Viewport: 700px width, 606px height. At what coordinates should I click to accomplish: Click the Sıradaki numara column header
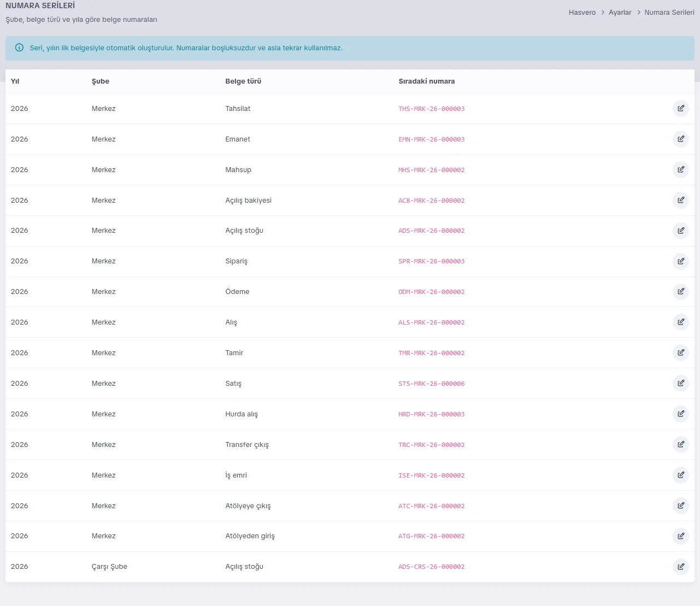pyautogui.click(x=427, y=81)
